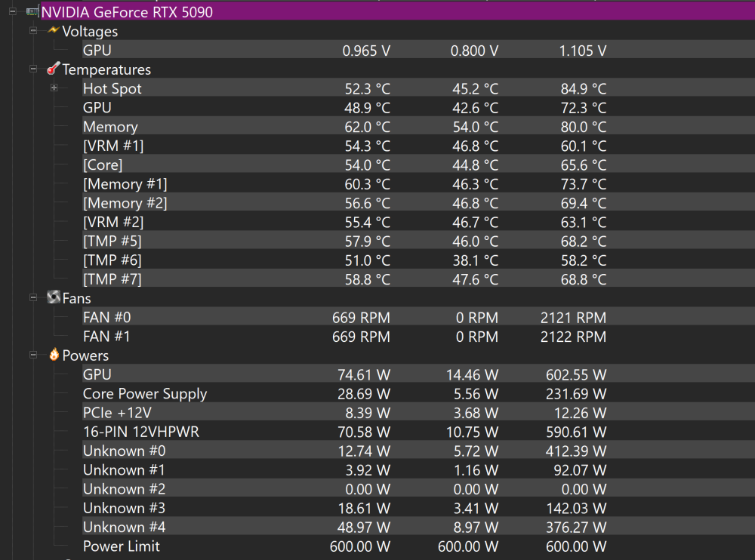Click the thermometer Temperatures icon
This screenshot has width=755, height=560.
[54, 69]
